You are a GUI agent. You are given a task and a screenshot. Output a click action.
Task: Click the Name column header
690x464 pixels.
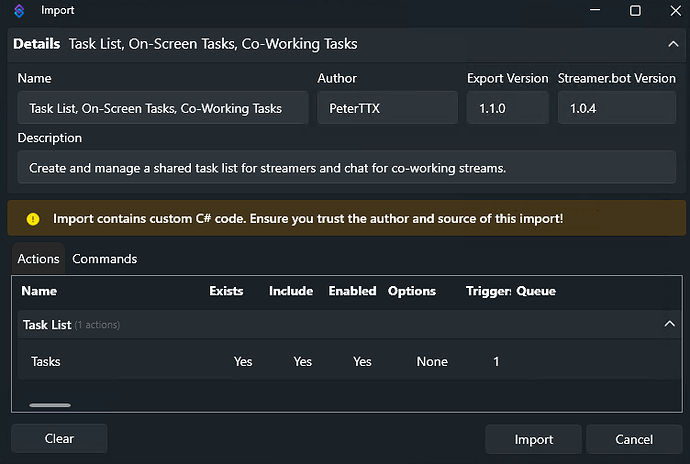pyautogui.click(x=39, y=291)
